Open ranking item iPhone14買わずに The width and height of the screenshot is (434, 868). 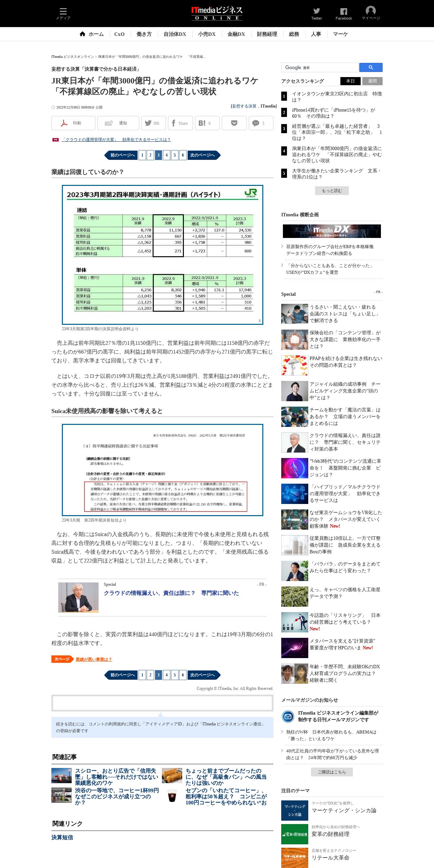pyautogui.click(x=334, y=113)
